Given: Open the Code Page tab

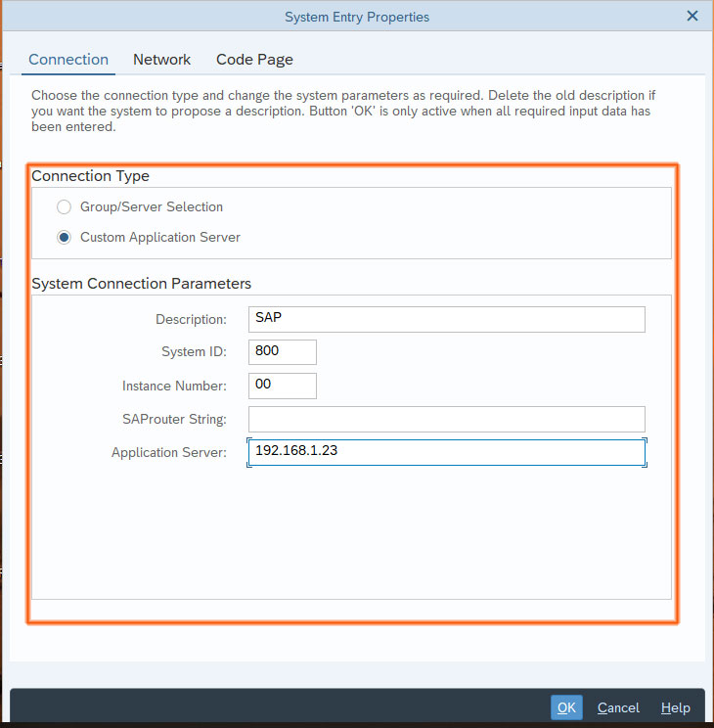Looking at the screenshot, I should (254, 60).
